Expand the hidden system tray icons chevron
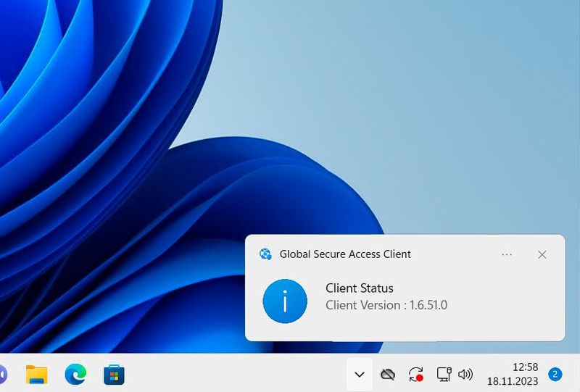The height and width of the screenshot is (392, 580). pos(360,375)
